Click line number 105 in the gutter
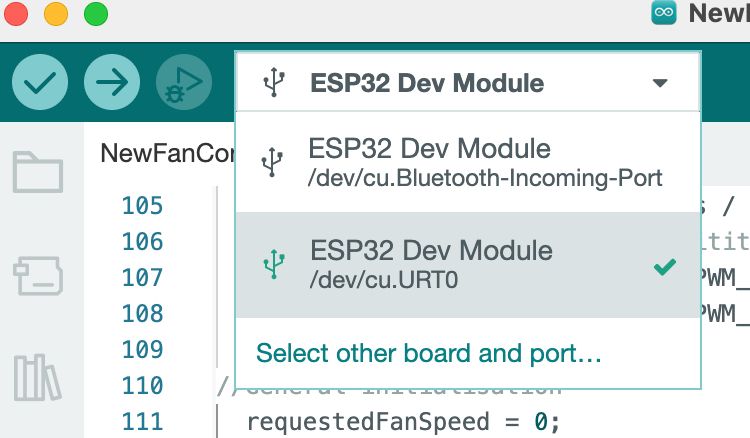The width and height of the screenshot is (750, 438). tap(143, 206)
